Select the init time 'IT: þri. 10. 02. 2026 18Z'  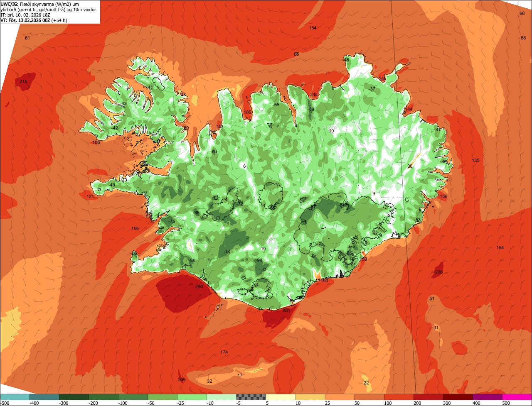pos(26,15)
